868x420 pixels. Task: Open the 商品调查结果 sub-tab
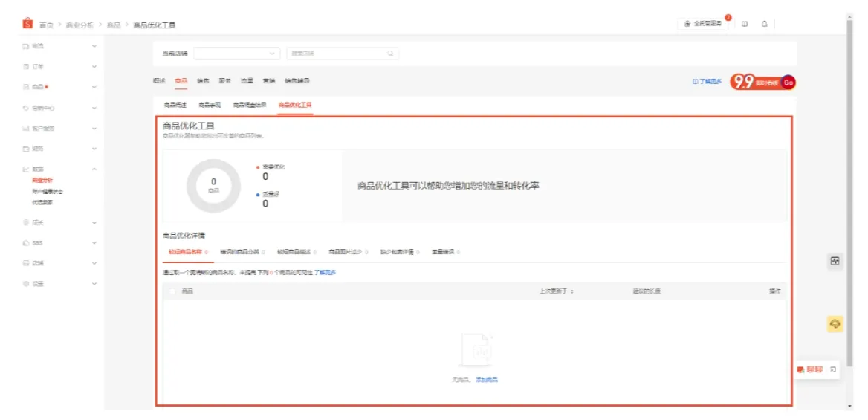tap(250, 105)
